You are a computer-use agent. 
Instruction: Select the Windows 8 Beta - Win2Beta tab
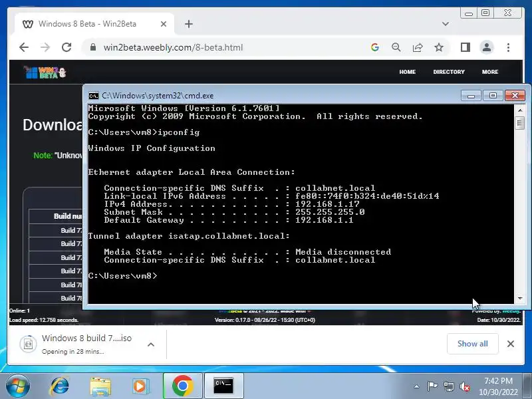pyautogui.click(x=94, y=24)
